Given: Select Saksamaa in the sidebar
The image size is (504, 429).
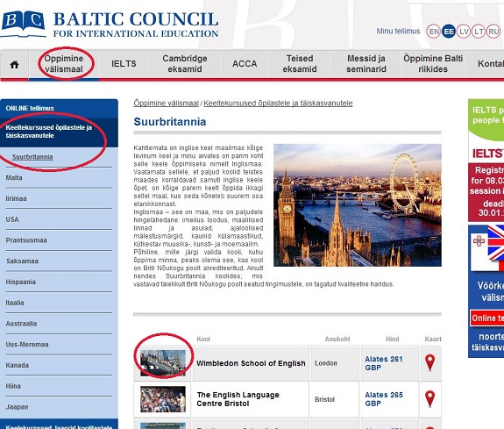Looking at the screenshot, I should point(22,261).
